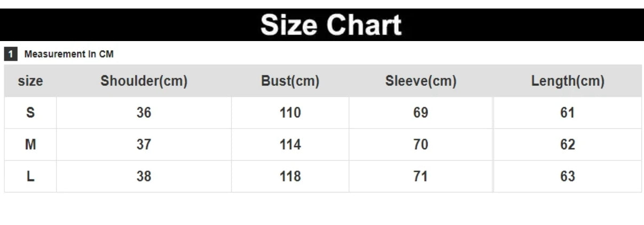The height and width of the screenshot is (225, 644).
Task: Select the "Measurement In CM" label
Action: tap(69, 54)
